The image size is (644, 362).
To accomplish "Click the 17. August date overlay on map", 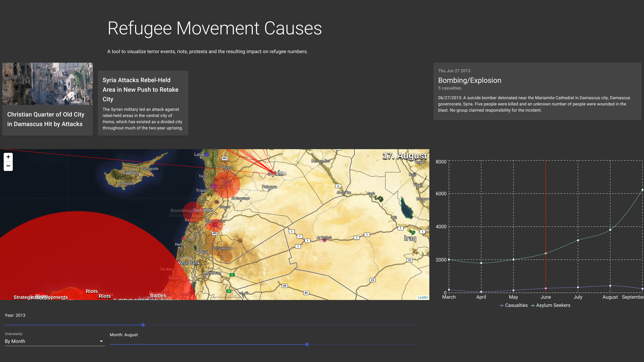I will click(405, 156).
